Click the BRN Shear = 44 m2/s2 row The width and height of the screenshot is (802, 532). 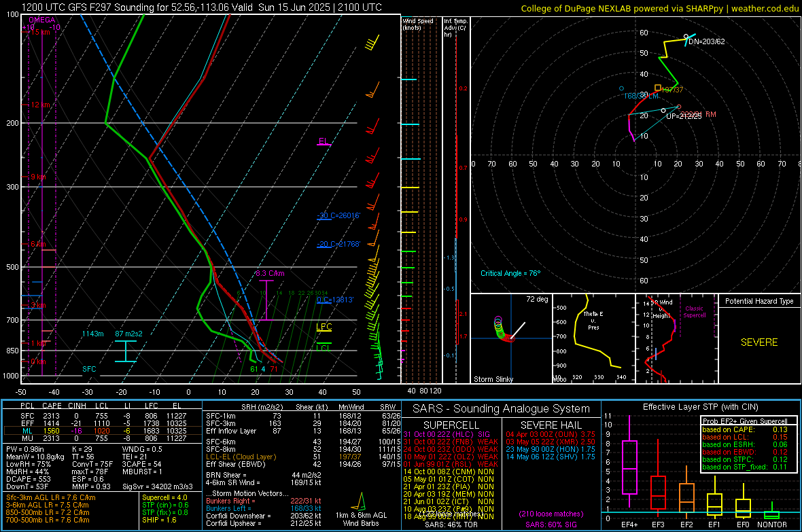pos(264,475)
